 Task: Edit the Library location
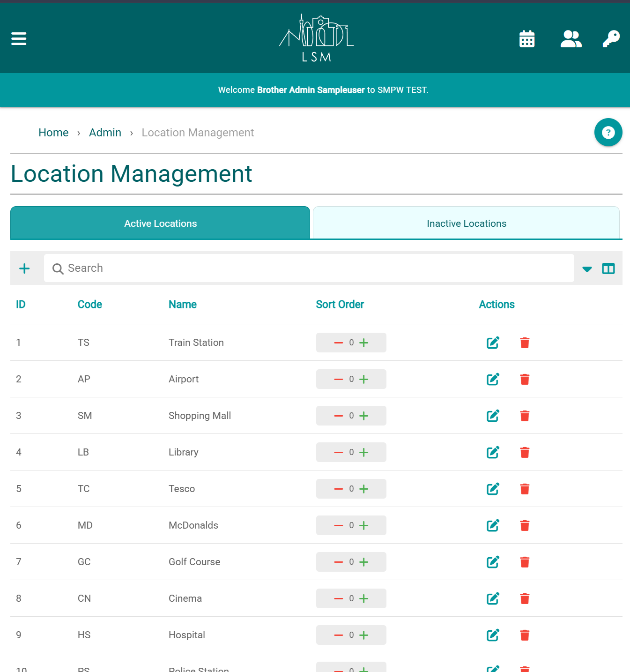tap(493, 452)
